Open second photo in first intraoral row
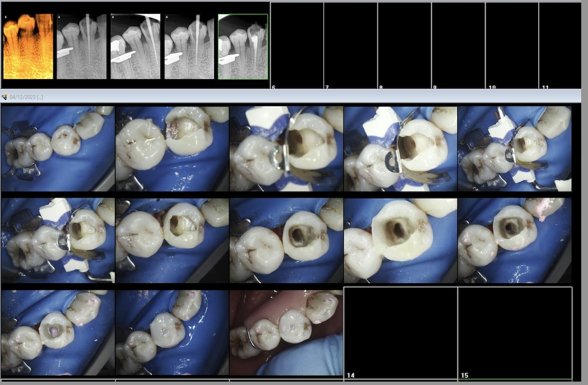 tap(172, 149)
